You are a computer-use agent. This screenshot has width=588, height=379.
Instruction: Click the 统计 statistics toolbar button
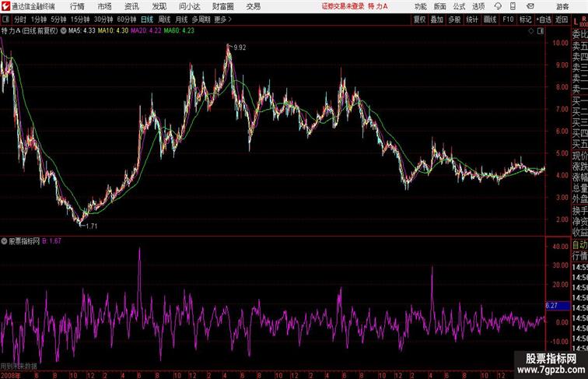click(x=472, y=19)
